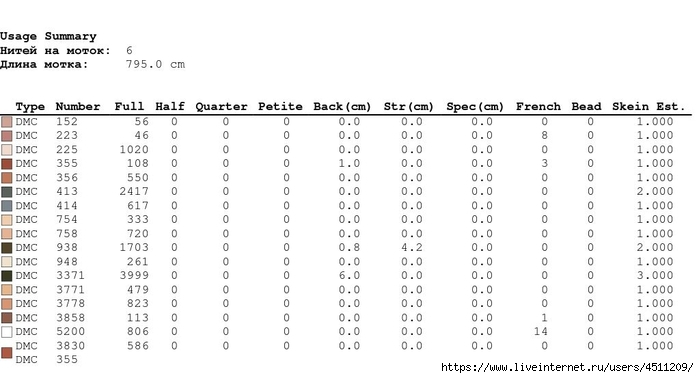Select the DMC 413 gray swatch

[7, 192]
